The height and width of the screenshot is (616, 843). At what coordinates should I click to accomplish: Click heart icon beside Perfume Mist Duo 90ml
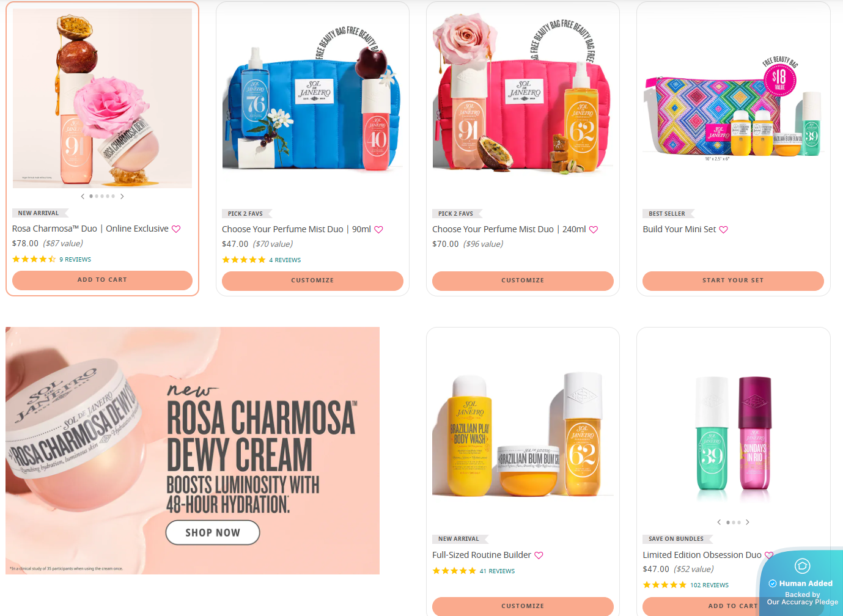pyautogui.click(x=378, y=230)
